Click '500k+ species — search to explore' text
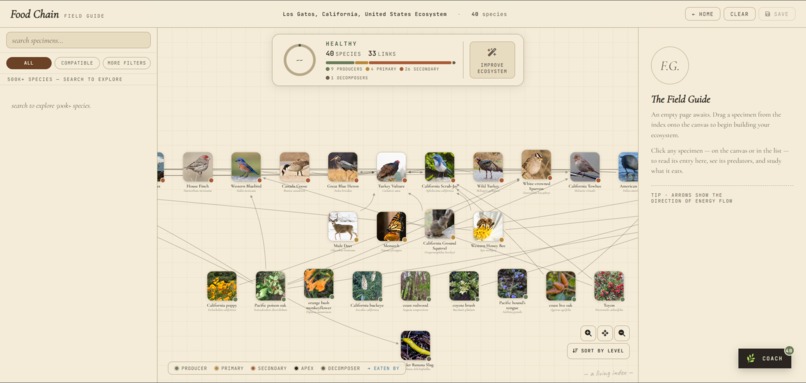Viewport: 806px width, 383px height. click(x=65, y=79)
